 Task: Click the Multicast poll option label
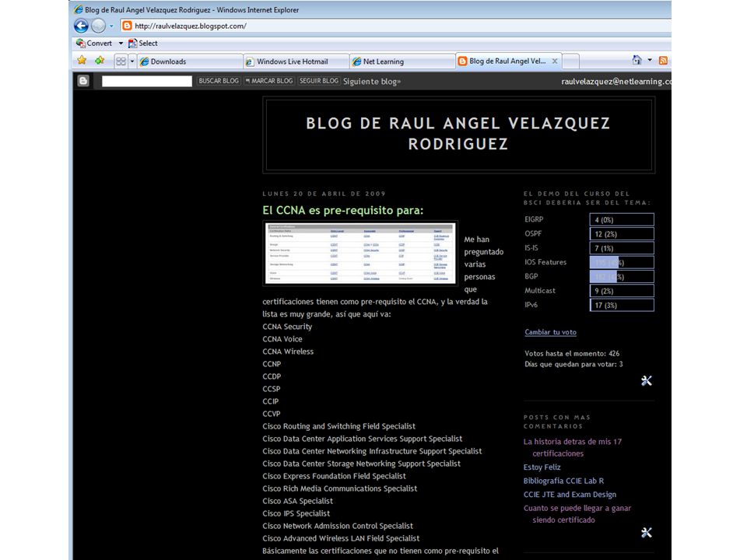pyautogui.click(x=540, y=290)
